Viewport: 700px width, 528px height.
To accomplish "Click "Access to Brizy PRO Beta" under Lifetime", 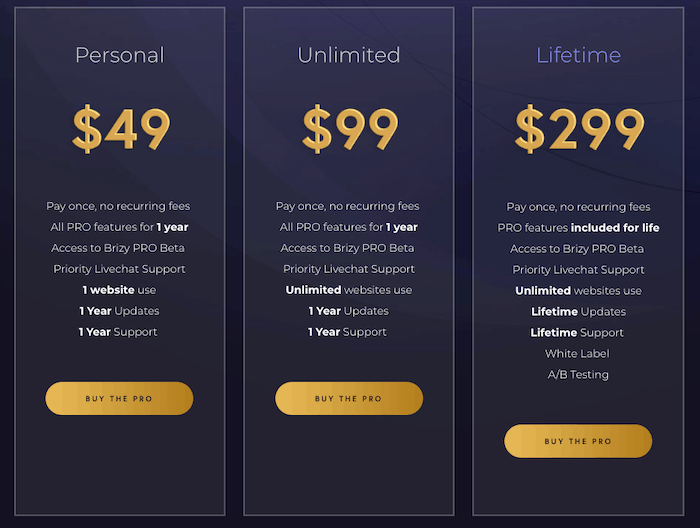I will 578,249.
